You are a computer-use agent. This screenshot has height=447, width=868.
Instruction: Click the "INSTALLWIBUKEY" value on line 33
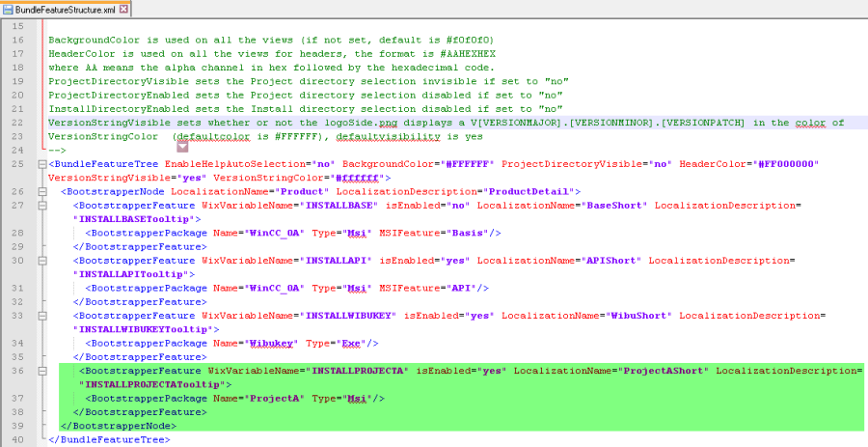point(345,316)
